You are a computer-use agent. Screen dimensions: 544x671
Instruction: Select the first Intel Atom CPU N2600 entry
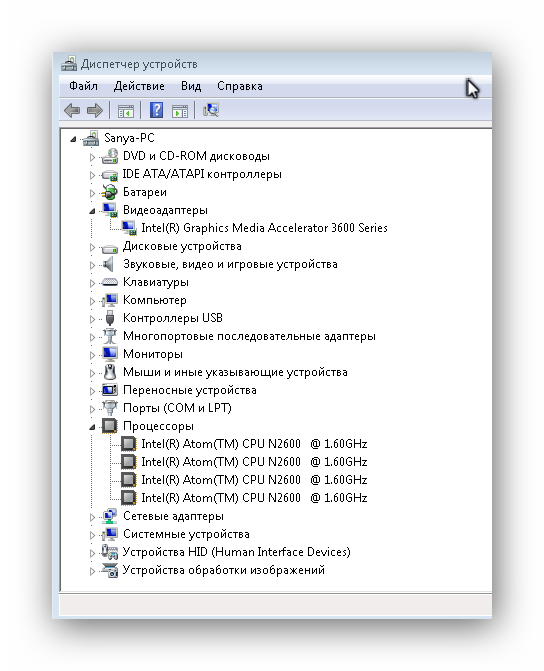coord(254,444)
